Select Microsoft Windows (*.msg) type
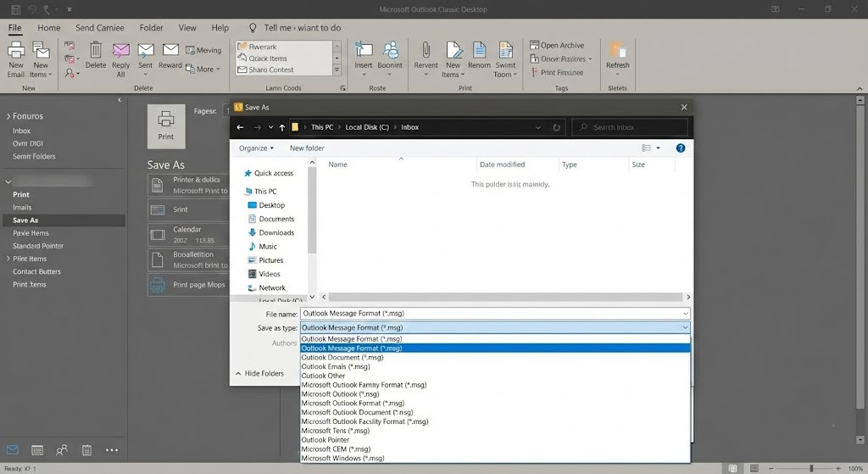 (495, 459)
